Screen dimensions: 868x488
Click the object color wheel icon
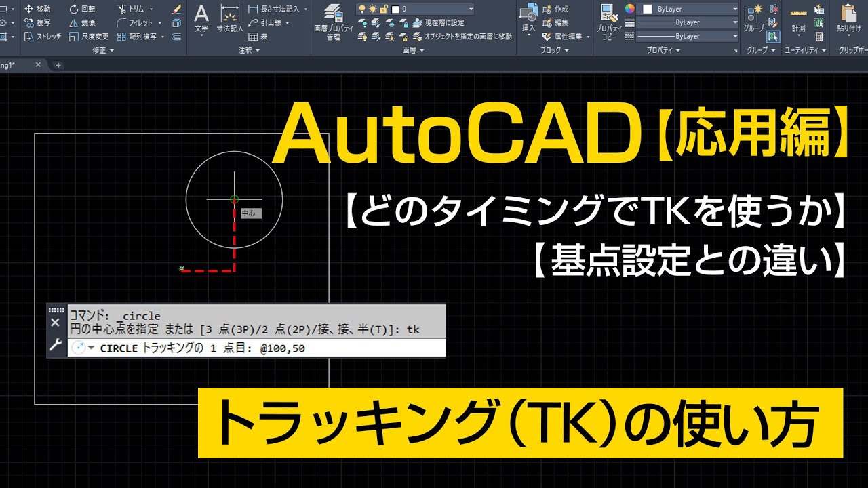pyautogui.click(x=630, y=9)
